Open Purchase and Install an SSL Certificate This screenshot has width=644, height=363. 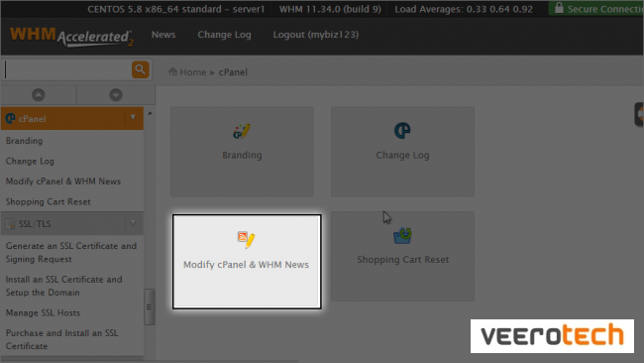[x=62, y=339]
